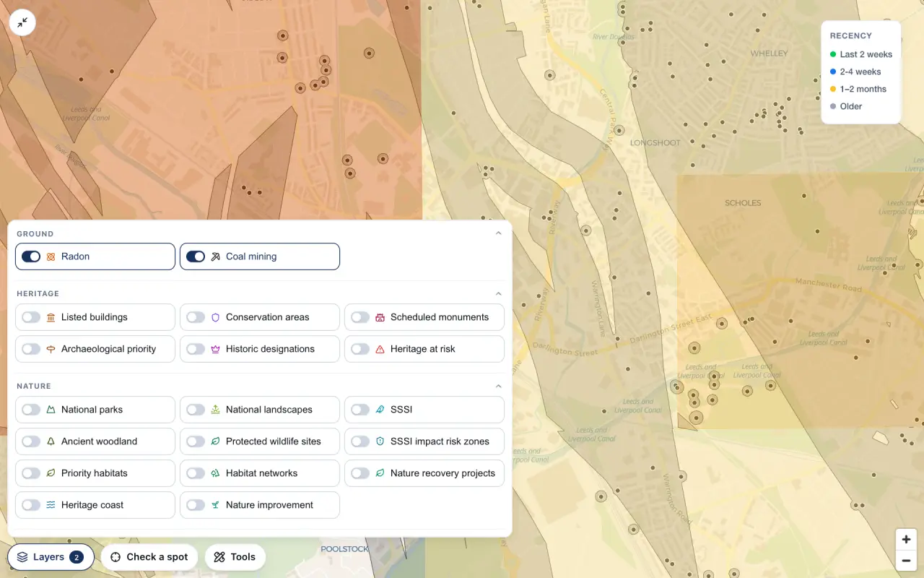The image size is (924, 578).
Task: Click the Radon layer icon
Action: (x=51, y=256)
